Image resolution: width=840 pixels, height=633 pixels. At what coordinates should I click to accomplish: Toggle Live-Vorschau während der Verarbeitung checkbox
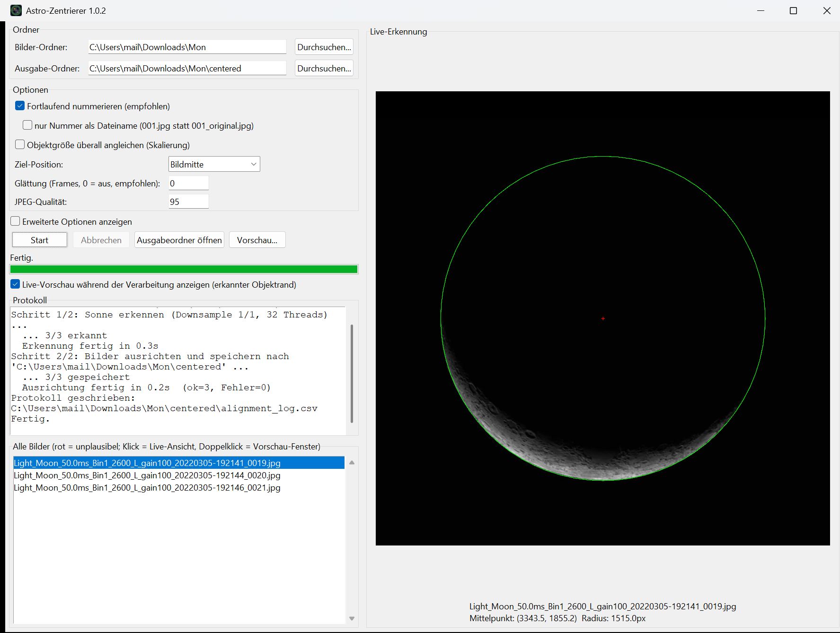point(15,284)
